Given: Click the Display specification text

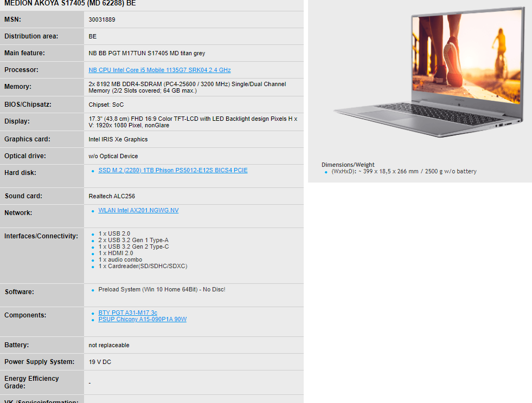Looking at the screenshot, I should pyautogui.click(x=193, y=121).
